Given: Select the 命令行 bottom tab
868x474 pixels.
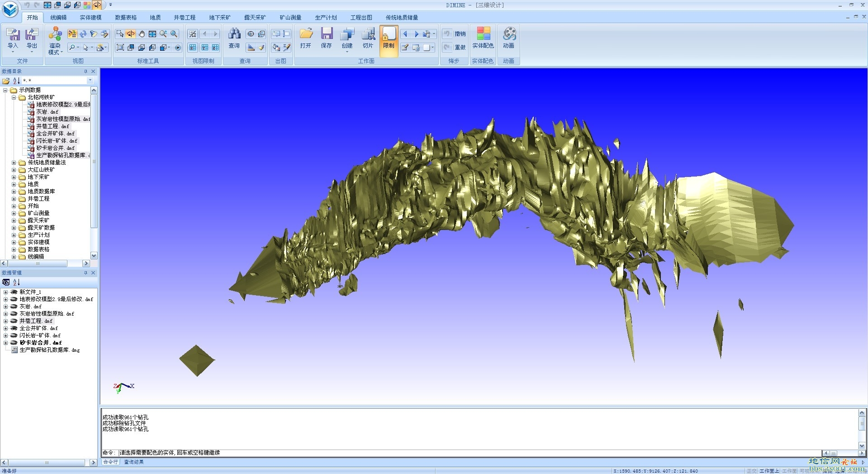Looking at the screenshot, I should coord(110,462).
